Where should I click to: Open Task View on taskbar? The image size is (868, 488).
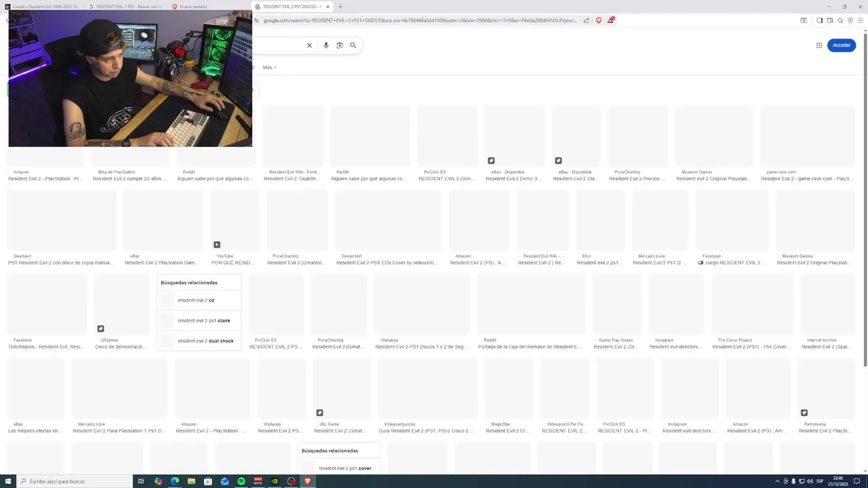141,481
